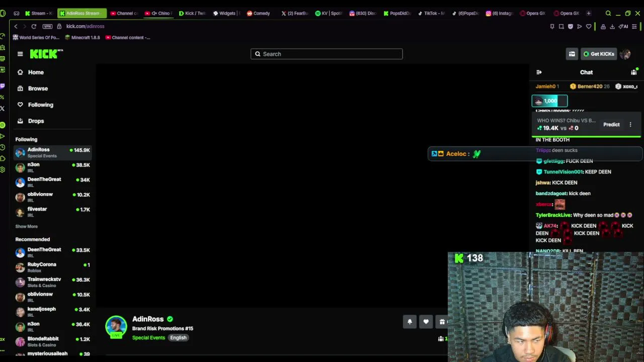Click the browser search tabs magnifier icon
Image resolution: width=644 pixels, height=362 pixels.
608,13
